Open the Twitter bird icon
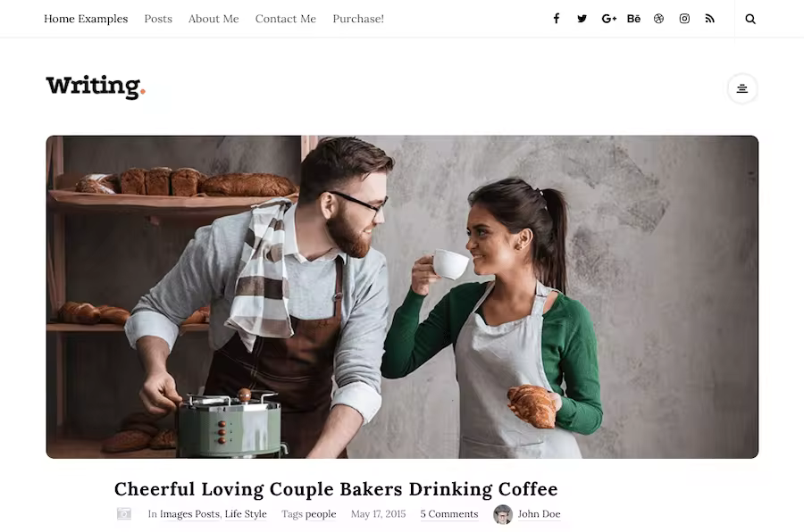 (x=582, y=19)
